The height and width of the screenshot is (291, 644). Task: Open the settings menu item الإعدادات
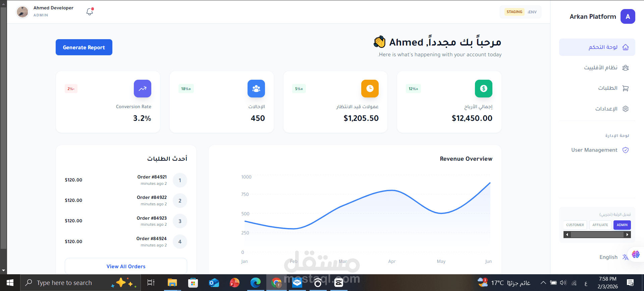click(x=597, y=109)
